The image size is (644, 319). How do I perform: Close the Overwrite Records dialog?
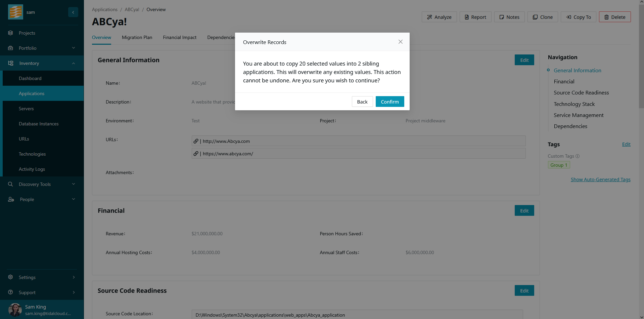tap(400, 42)
